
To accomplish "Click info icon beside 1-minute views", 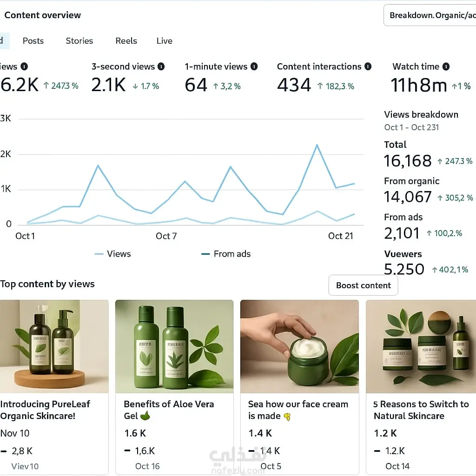I will (x=254, y=66).
